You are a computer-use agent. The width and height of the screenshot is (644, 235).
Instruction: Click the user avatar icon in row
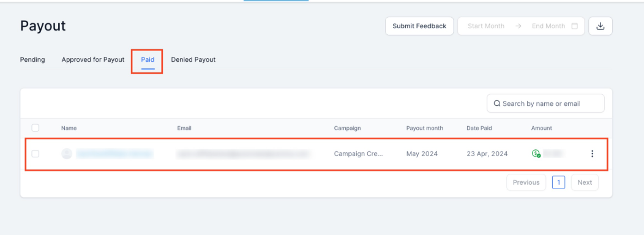coord(67,154)
